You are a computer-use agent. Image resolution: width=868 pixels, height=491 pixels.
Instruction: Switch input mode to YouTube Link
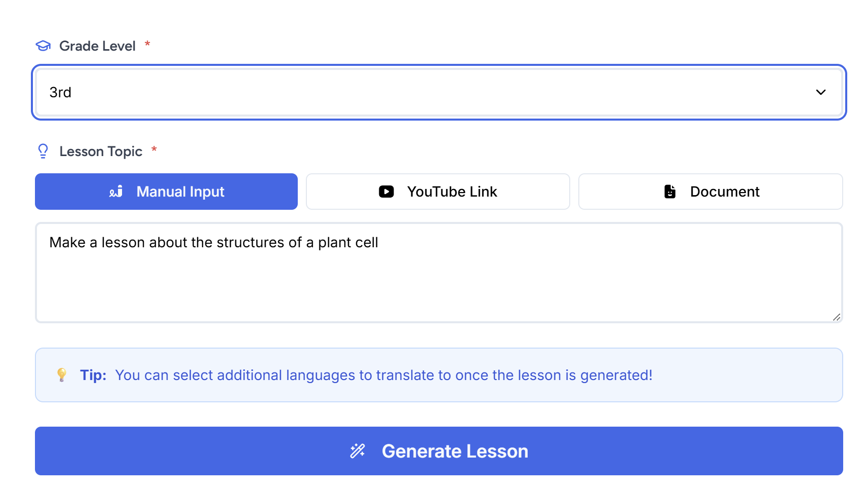coord(438,192)
